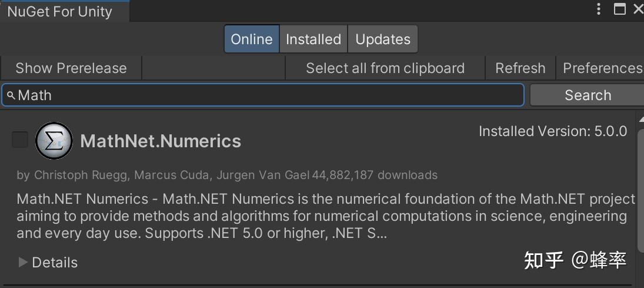
Task: Expand the Details disclosure triangle
Action: [x=23, y=262]
